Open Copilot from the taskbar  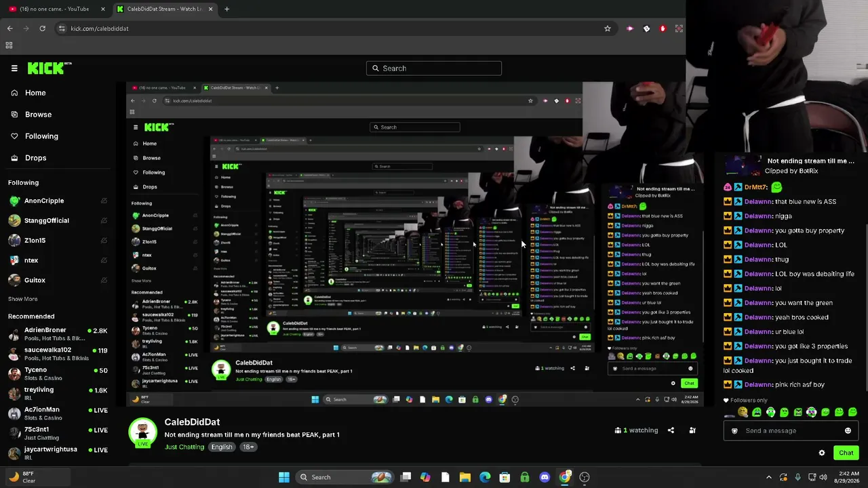[x=425, y=477]
